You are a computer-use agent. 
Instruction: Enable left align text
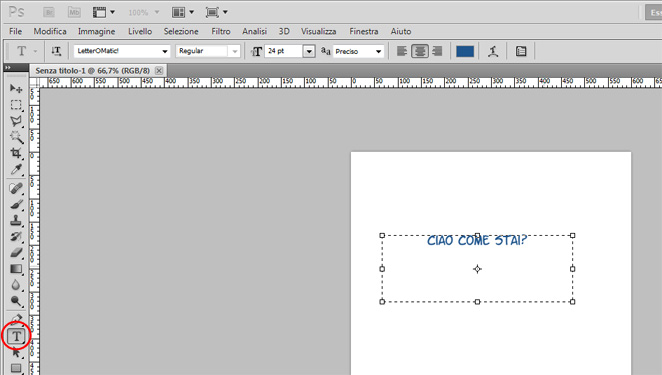(x=402, y=52)
